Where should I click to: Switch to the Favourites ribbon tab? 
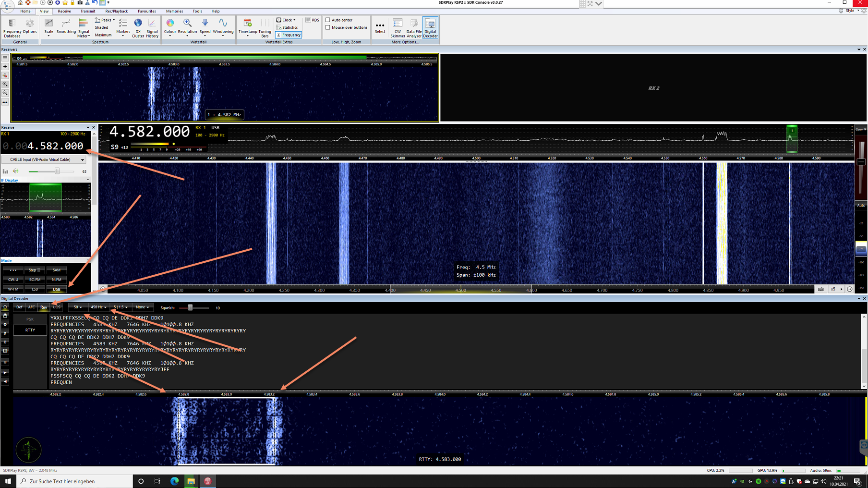click(146, 11)
